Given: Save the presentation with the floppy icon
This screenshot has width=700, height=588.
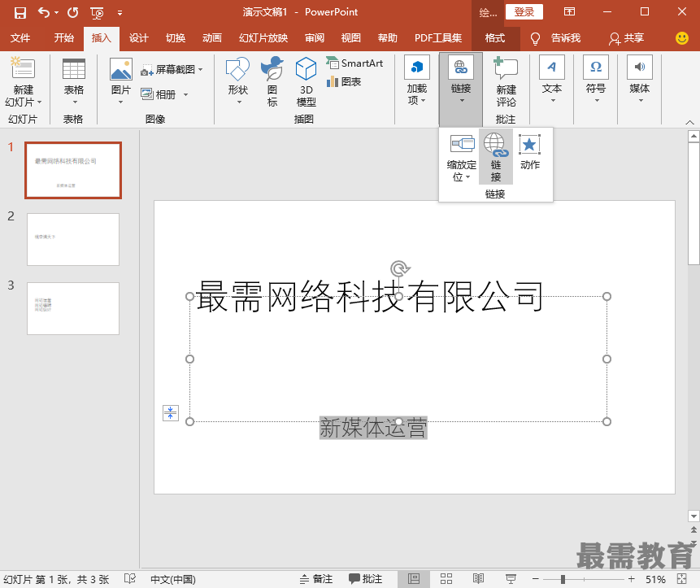Looking at the screenshot, I should (20, 12).
